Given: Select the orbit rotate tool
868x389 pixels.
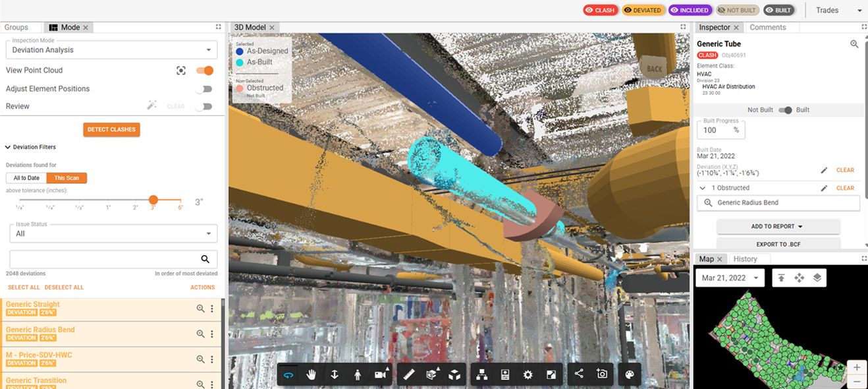Looking at the screenshot, I should coord(288,374).
